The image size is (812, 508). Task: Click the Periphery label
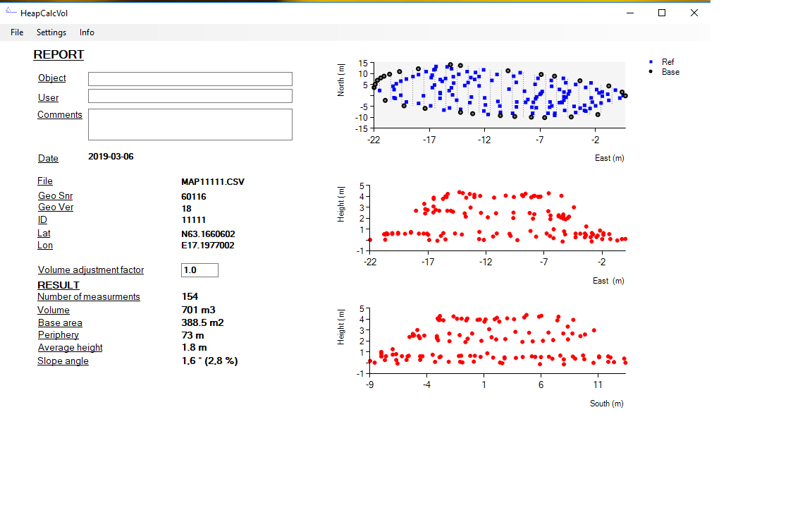point(58,335)
